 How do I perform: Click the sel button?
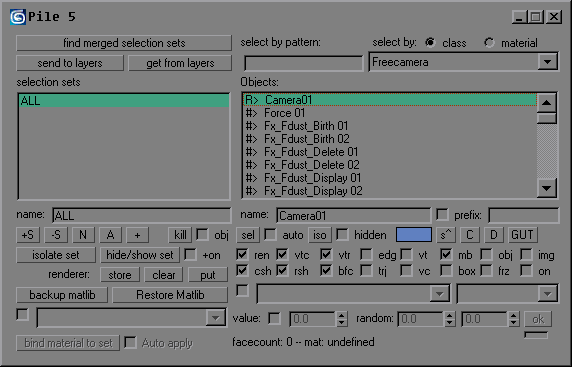click(x=248, y=235)
